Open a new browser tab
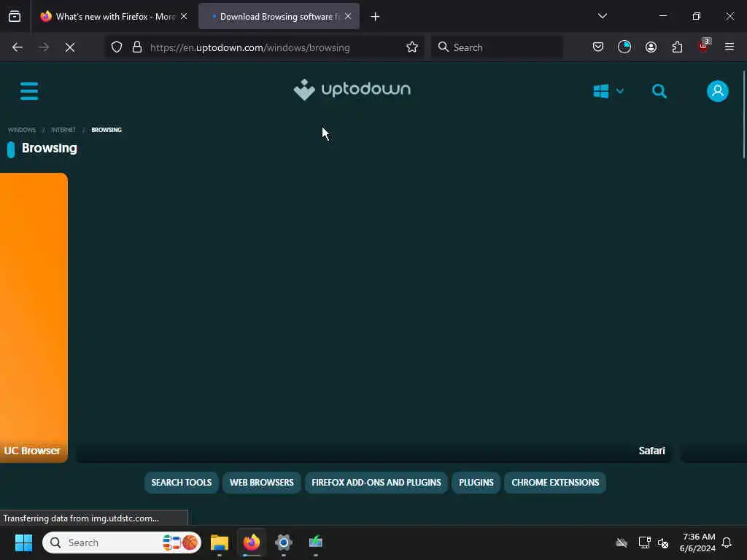Viewport: 747px width, 560px height. coord(375,17)
